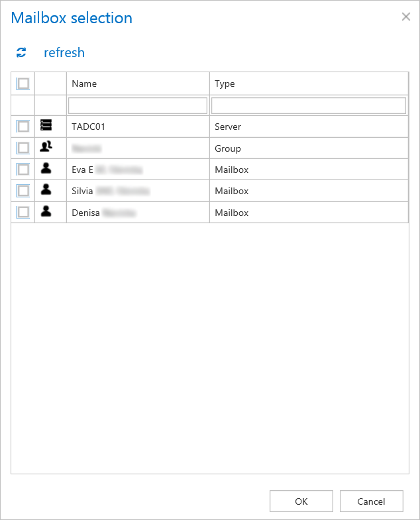Click the person icon in Silvia's row
This screenshot has width=420, height=520.
tap(46, 190)
